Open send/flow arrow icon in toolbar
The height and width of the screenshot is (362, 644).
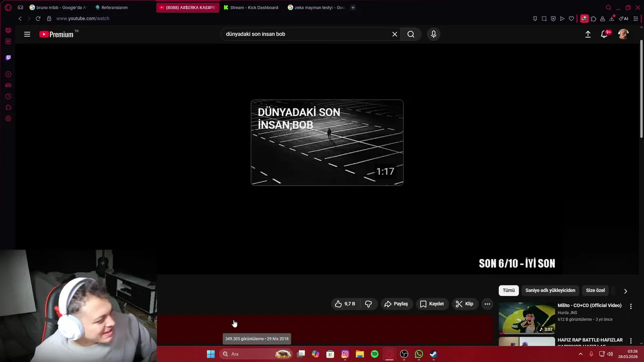pyautogui.click(x=562, y=19)
